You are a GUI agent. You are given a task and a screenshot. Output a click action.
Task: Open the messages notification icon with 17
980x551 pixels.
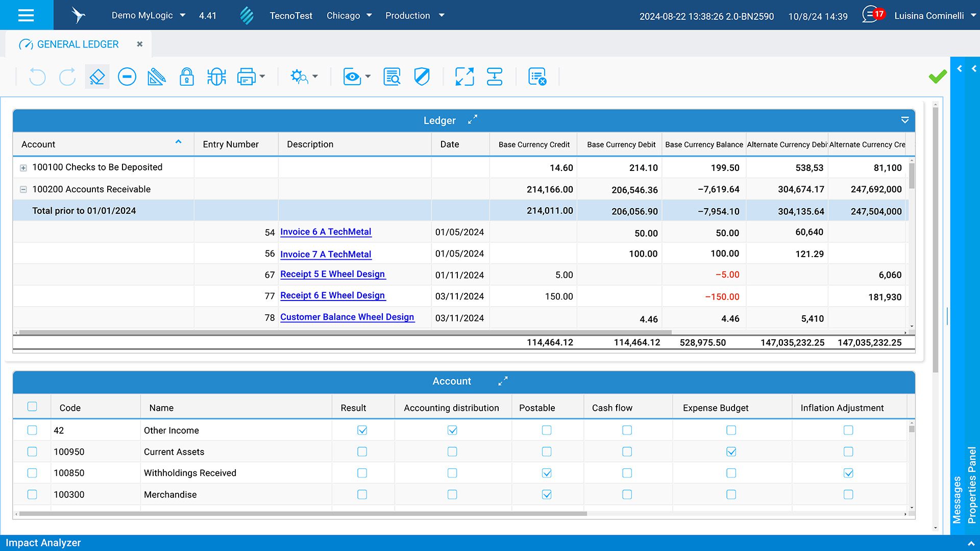click(872, 15)
